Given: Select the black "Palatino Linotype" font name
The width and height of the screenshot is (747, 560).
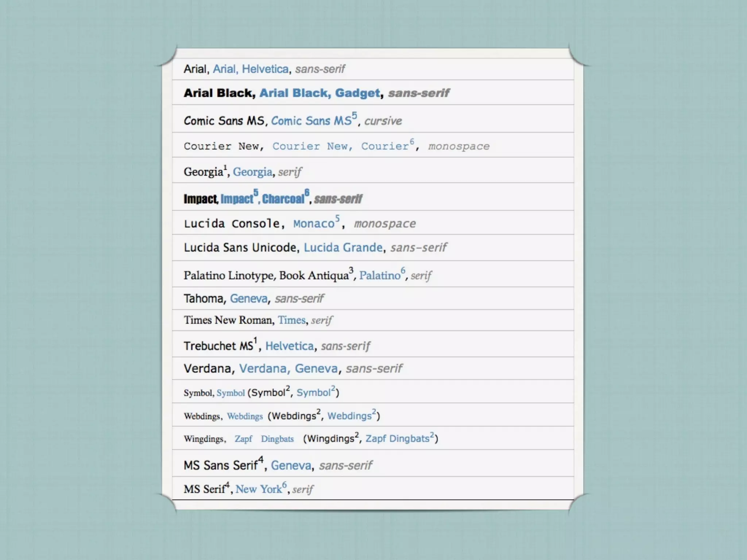Looking at the screenshot, I should click(x=228, y=276).
